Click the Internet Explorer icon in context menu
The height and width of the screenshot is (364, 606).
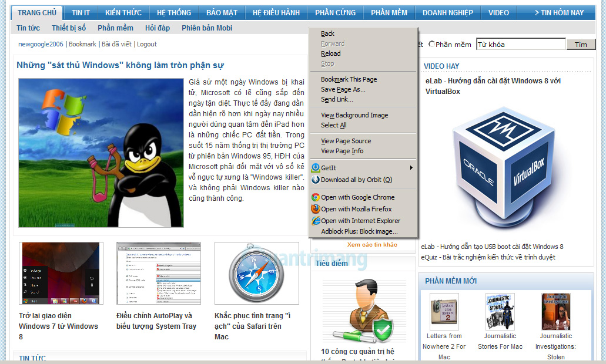pyautogui.click(x=316, y=221)
